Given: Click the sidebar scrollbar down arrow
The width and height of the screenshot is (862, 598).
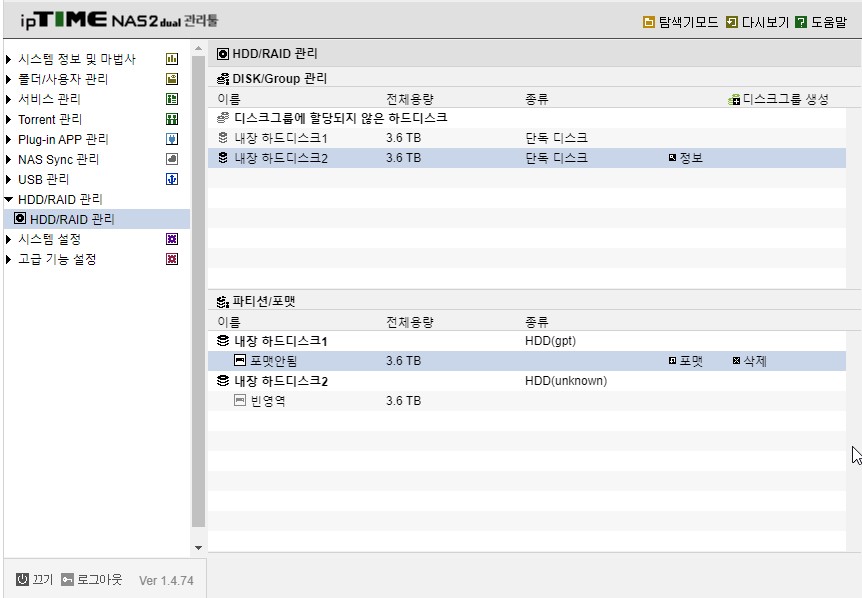Looking at the screenshot, I should click(x=198, y=548).
